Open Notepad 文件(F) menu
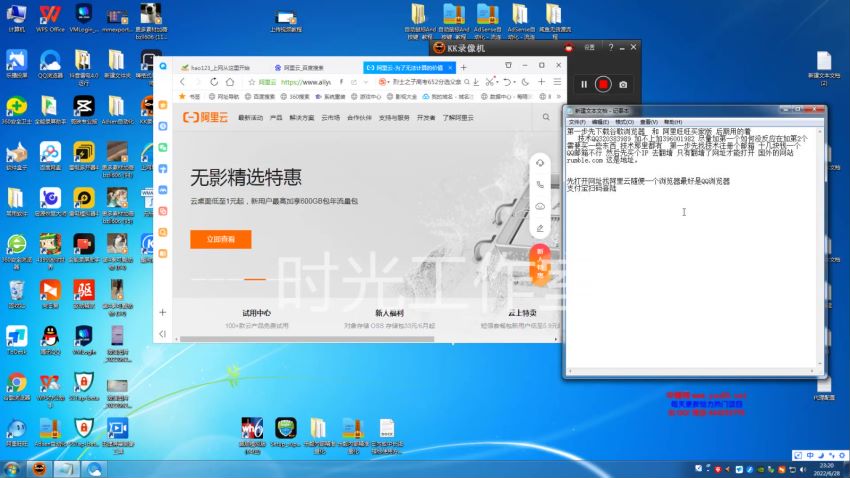Screen dimensions: 850x478 577,122
